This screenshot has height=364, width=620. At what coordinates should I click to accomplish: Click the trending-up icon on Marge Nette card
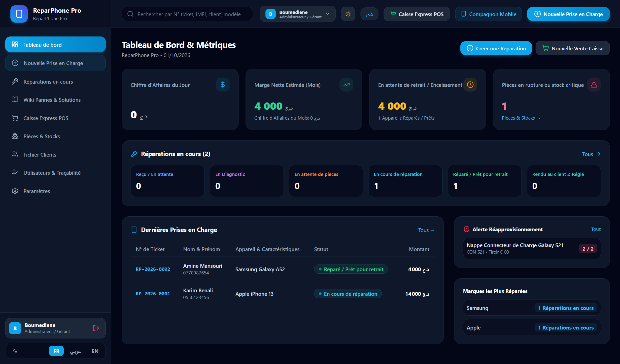tap(346, 85)
